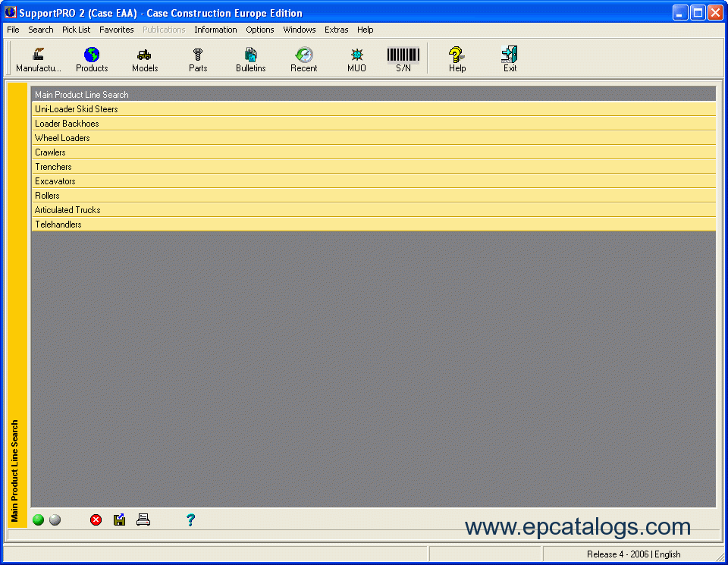
Task: Open the Favorites menu
Action: [117, 30]
